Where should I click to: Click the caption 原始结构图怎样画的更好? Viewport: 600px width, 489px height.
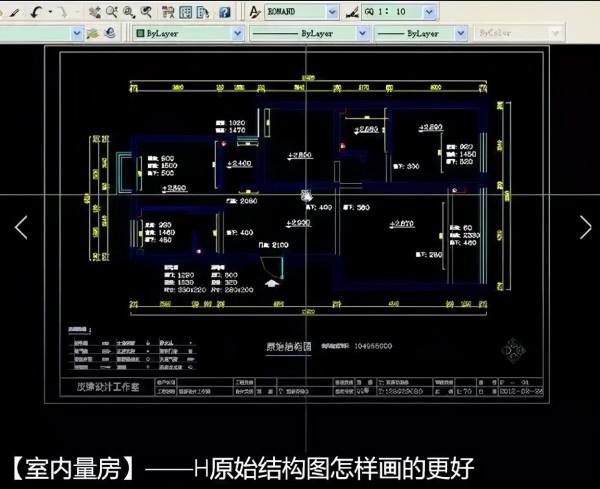[342, 468]
